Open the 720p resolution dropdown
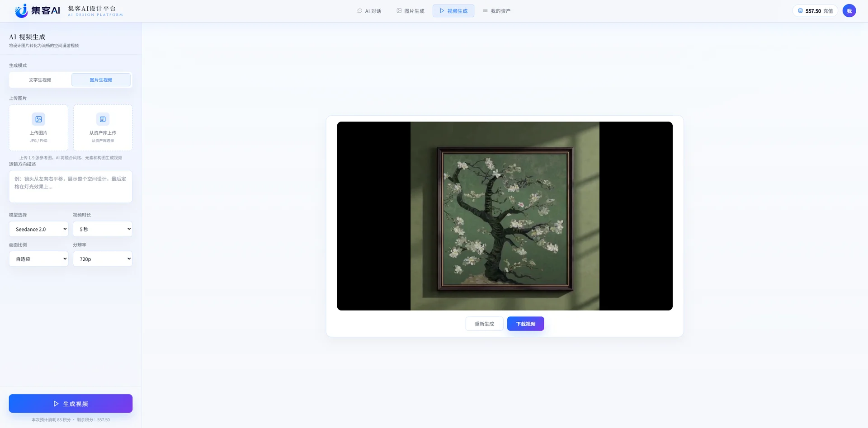Viewport: 868px width, 428px height. point(103,259)
